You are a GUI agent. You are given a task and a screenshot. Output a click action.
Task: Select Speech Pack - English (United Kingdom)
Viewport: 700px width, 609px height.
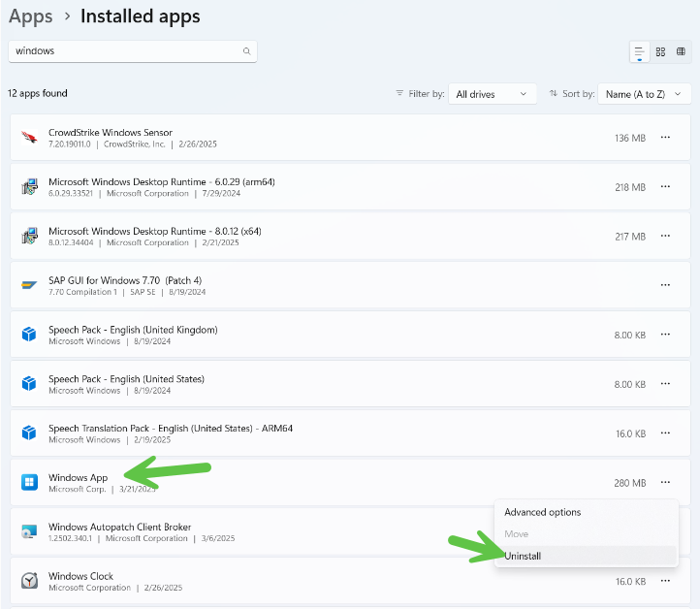133,330
